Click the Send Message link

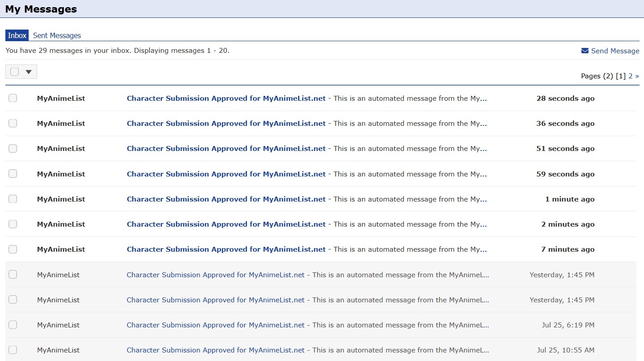[x=615, y=51]
